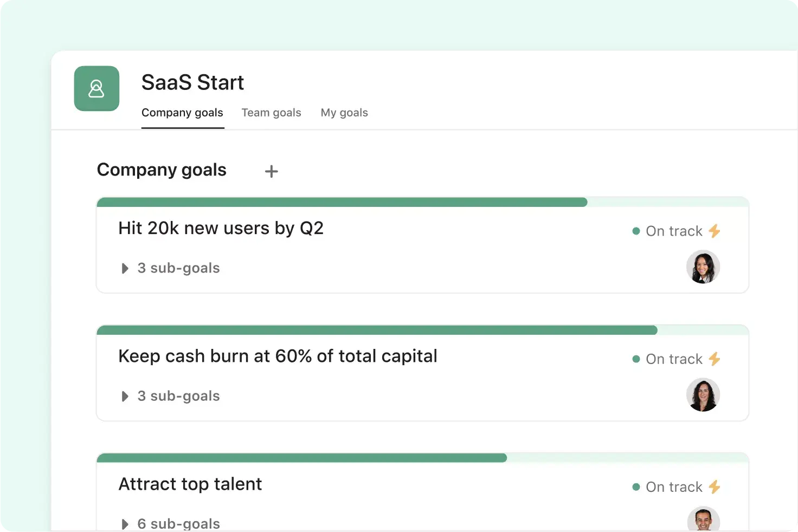
Task: Switch to the Team goals tab
Action: (x=272, y=113)
